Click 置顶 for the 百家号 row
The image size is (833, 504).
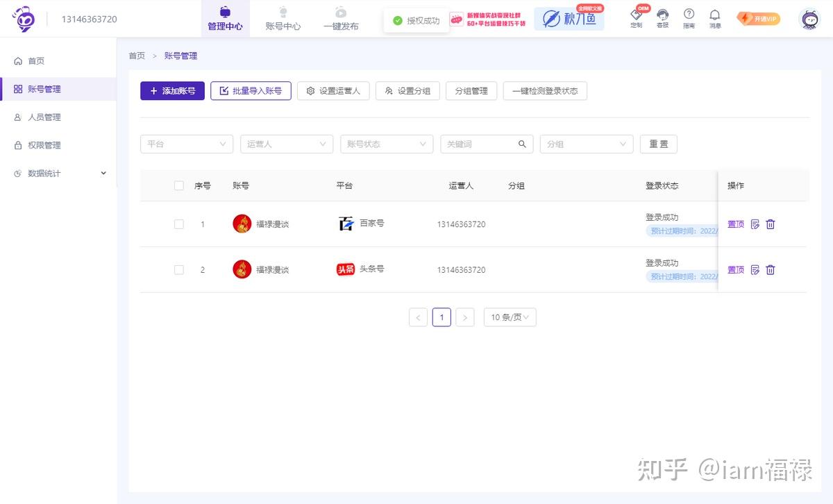(736, 224)
